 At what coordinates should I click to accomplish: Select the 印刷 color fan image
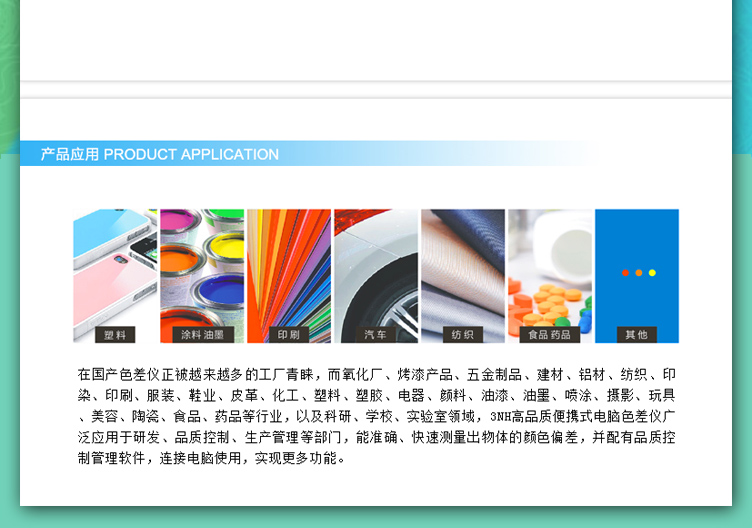click(x=289, y=276)
